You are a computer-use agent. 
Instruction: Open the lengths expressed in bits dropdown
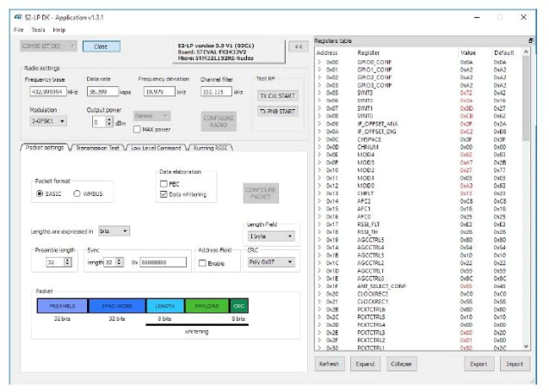coord(114,231)
